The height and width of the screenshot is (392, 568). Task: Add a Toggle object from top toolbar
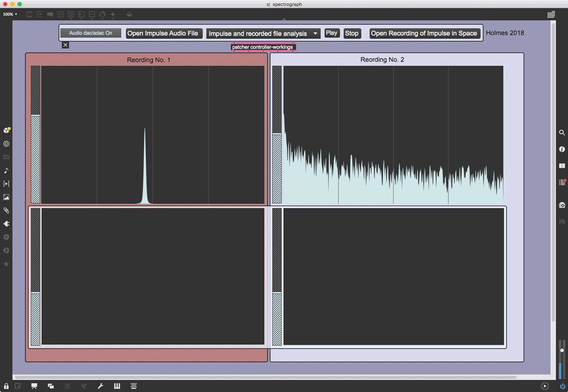click(60, 14)
